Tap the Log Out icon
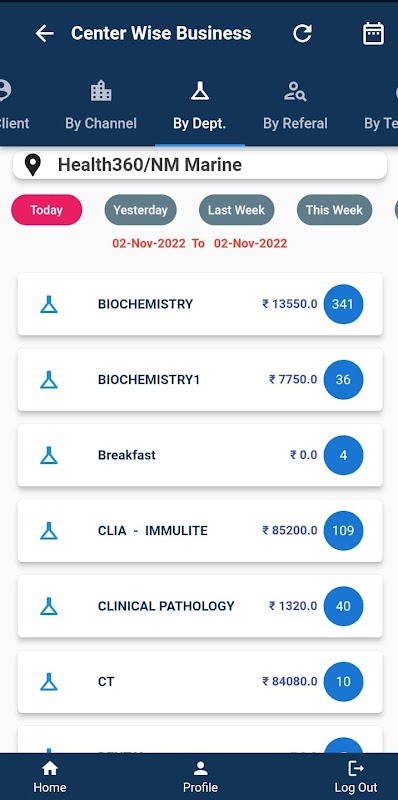Viewport: 398px width, 800px height. click(356, 769)
